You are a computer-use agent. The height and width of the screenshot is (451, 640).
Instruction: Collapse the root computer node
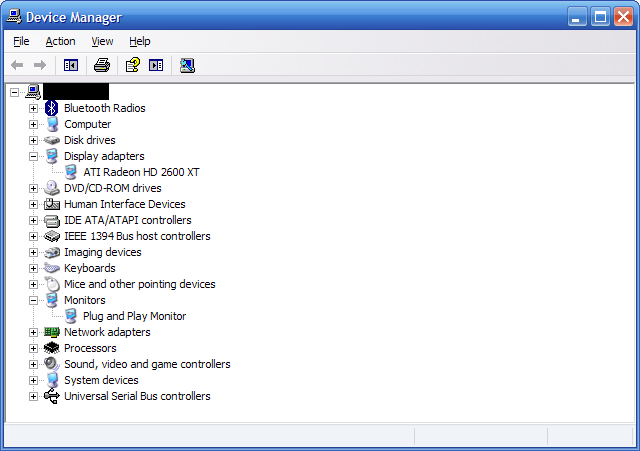pos(14,92)
